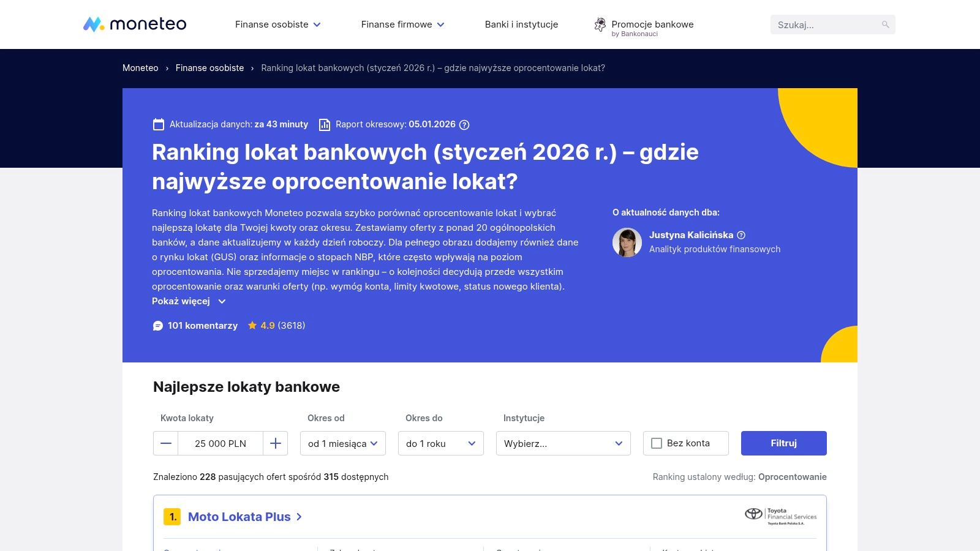Expand description with Pokaż więcej
The height and width of the screenshot is (551, 980).
coord(189,301)
